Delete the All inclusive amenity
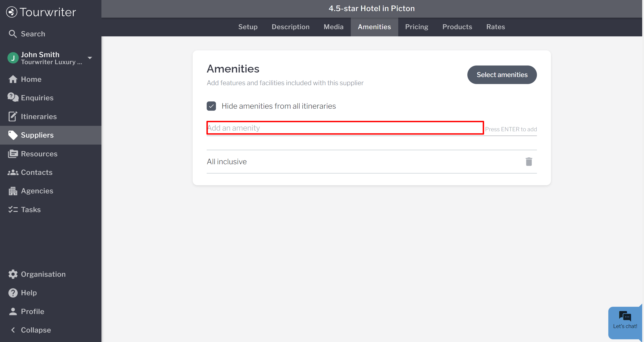Screen dimensions: 644x342 tap(529, 162)
